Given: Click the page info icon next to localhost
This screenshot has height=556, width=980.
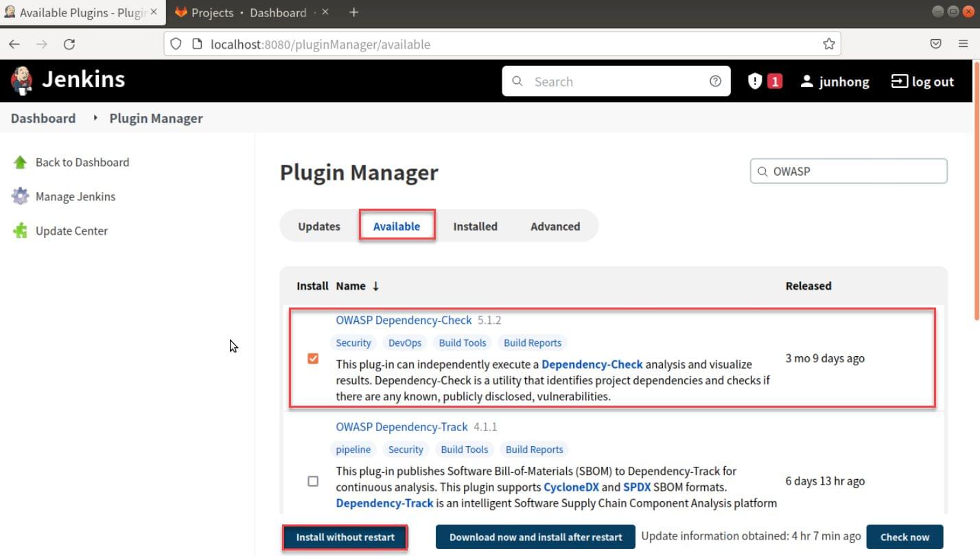Looking at the screenshot, I should tap(197, 44).
